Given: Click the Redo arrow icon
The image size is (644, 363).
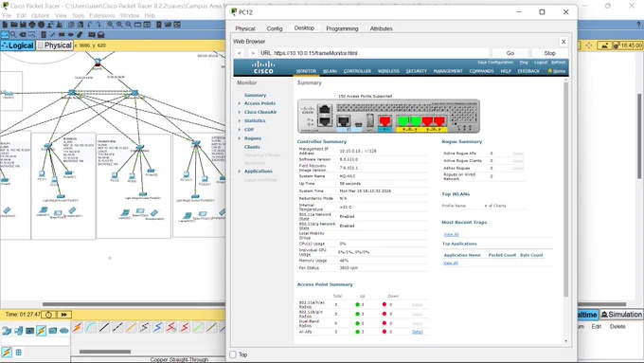Looking at the screenshot, I should (98, 25).
